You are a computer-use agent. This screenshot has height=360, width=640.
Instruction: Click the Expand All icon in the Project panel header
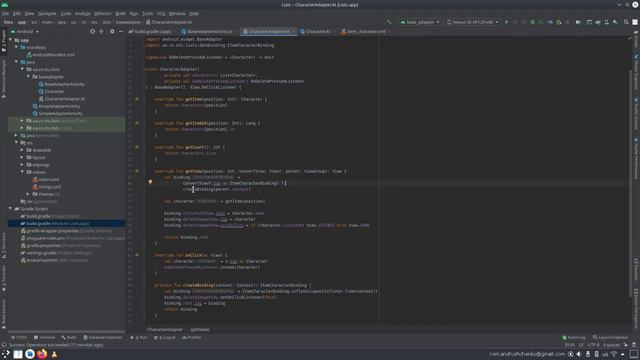(x=102, y=31)
